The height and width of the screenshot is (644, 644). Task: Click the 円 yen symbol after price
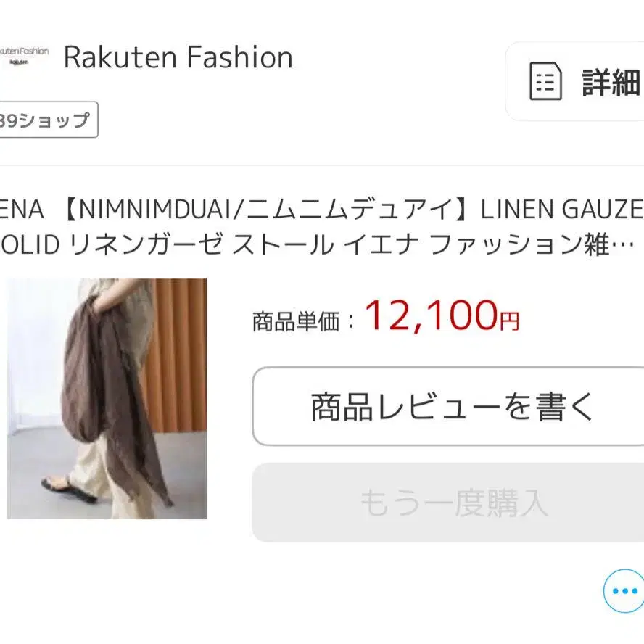pyautogui.click(x=510, y=321)
